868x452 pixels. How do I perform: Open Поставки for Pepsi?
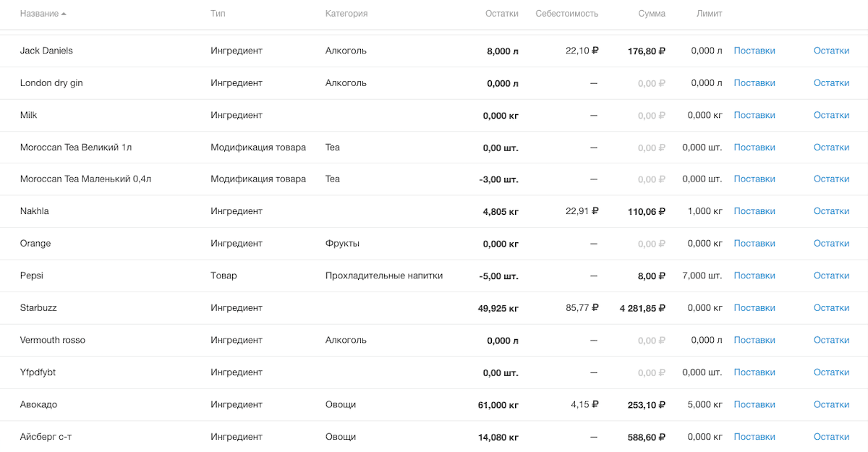(754, 276)
